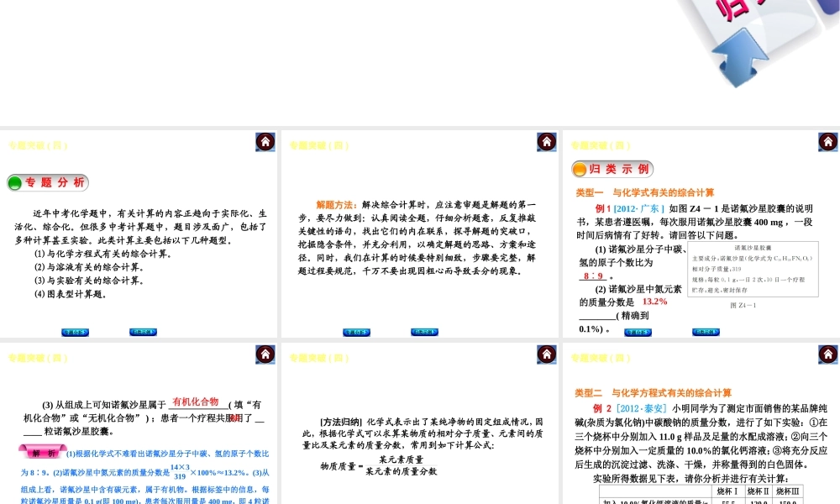Click second blue nav button on 解题方法 slide
Image resolution: width=840 pixels, height=504 pixels.
pyautogui.click(x=424, y=332)
